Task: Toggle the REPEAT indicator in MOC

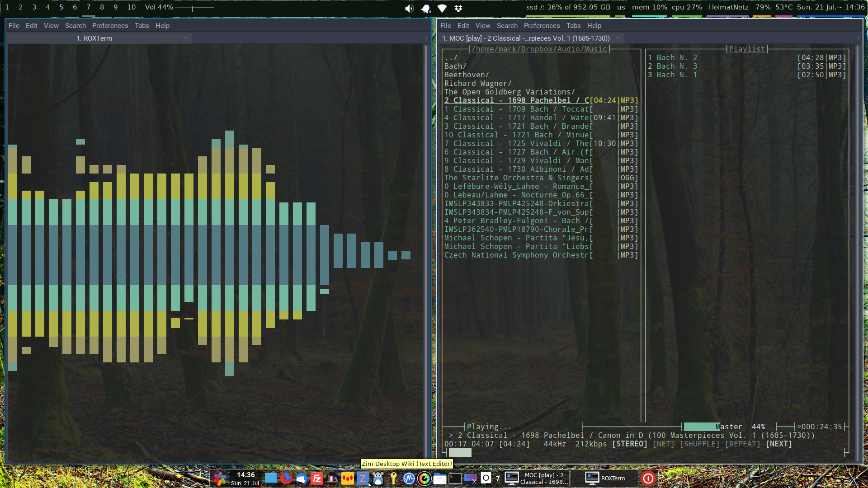Action: point(742,444)
